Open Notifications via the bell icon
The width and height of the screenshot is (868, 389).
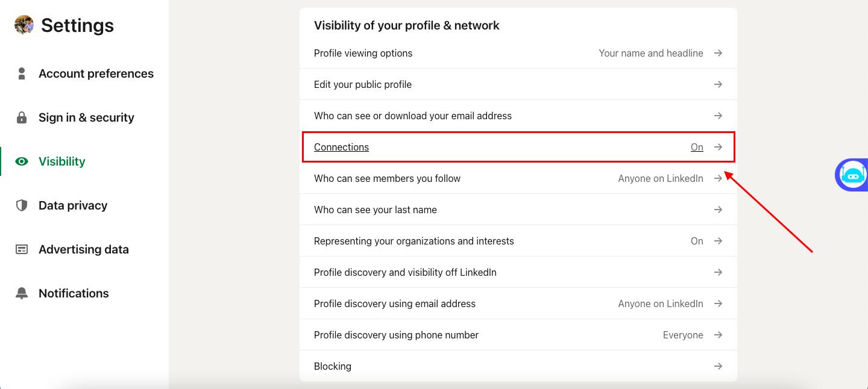pyautogui.click(x=22, y=293)
